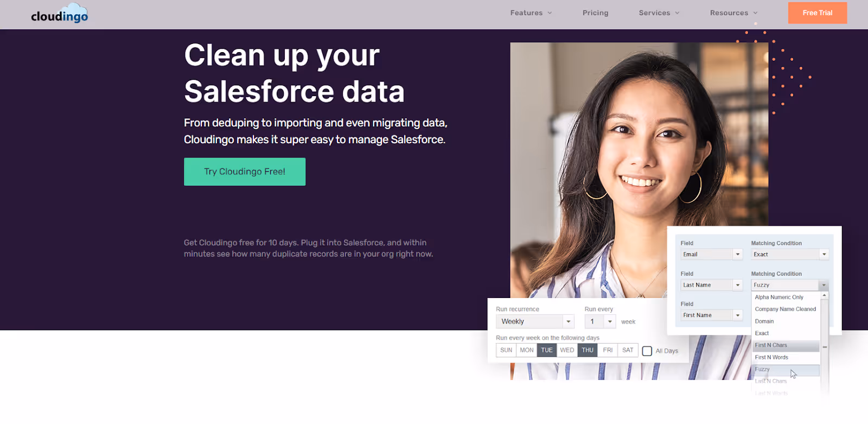
Task: Open the Resources menu
Action: tap(734, 12)
